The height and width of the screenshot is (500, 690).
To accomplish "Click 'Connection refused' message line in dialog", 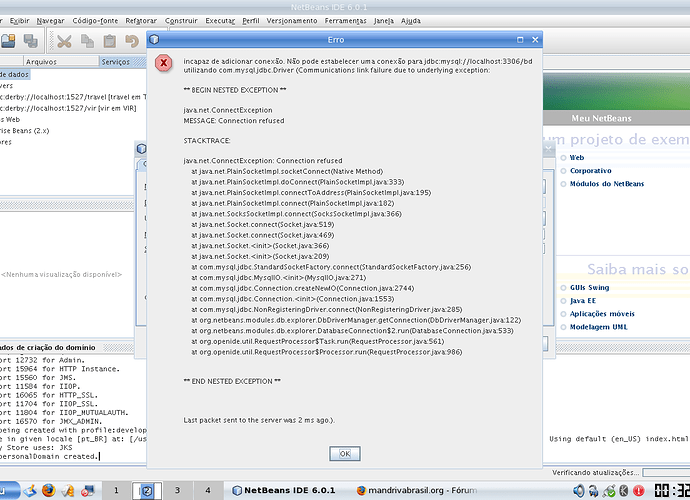I will click(x=234, y=121).
